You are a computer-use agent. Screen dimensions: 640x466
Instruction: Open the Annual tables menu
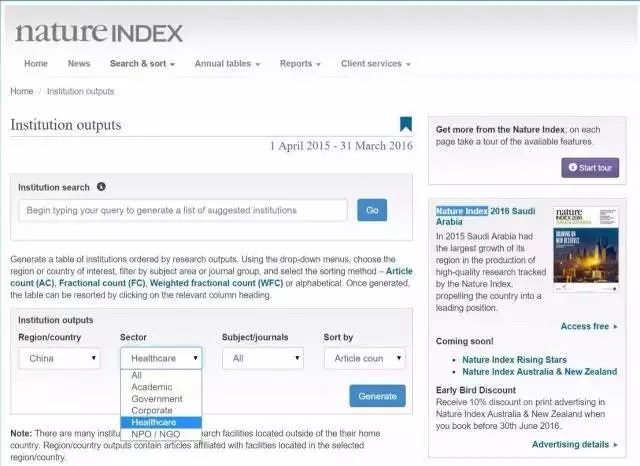(x=227, y=64)
